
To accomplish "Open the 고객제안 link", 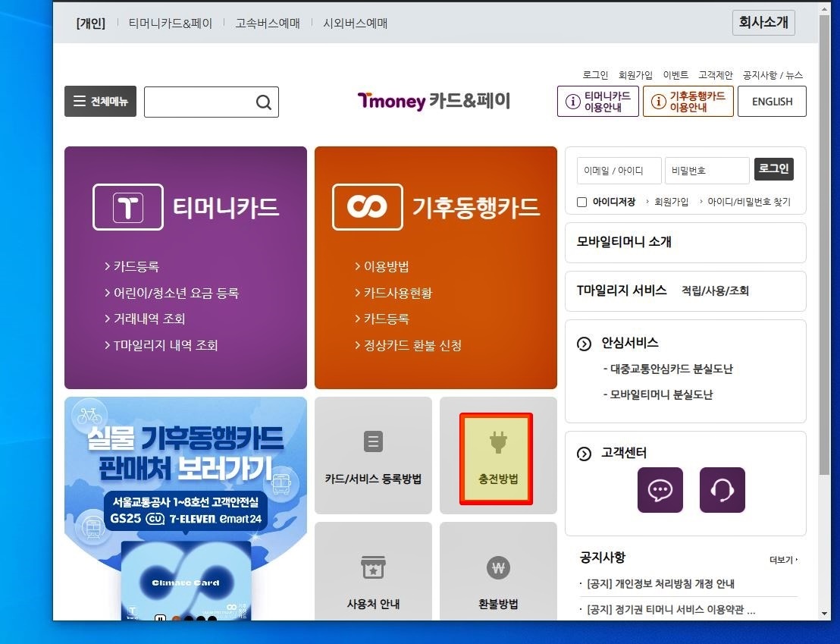I will 715,75.
